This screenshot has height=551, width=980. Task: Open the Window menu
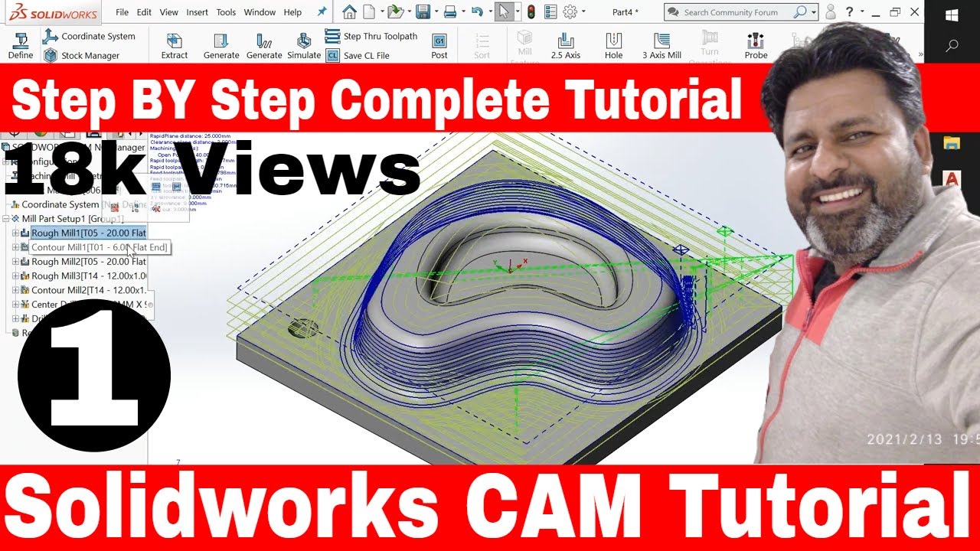[260, 12]
